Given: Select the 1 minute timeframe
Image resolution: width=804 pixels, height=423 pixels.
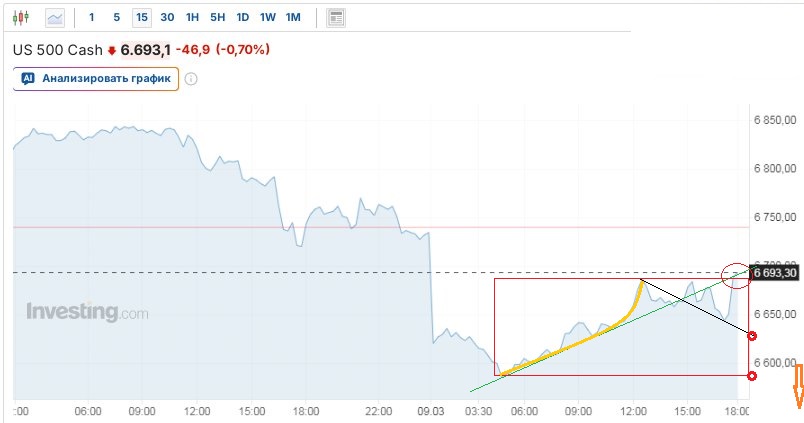Looking at the screenshot, I should (x=93, y=17).
